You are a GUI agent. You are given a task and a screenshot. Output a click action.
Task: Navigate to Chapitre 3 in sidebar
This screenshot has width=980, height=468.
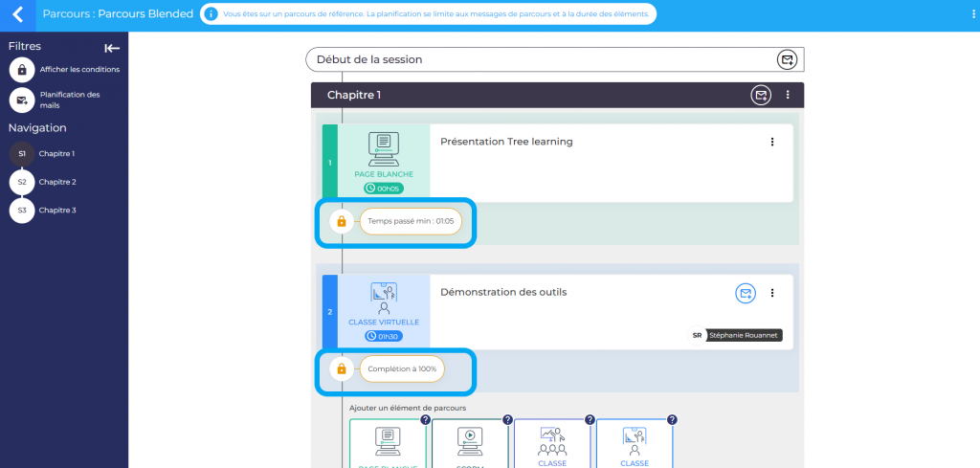click(x=22, y=210)
